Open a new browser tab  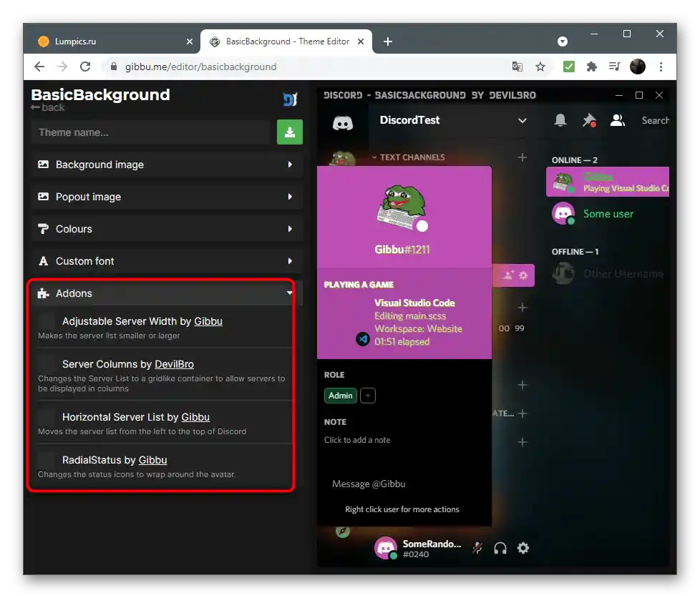click(388, 41)
